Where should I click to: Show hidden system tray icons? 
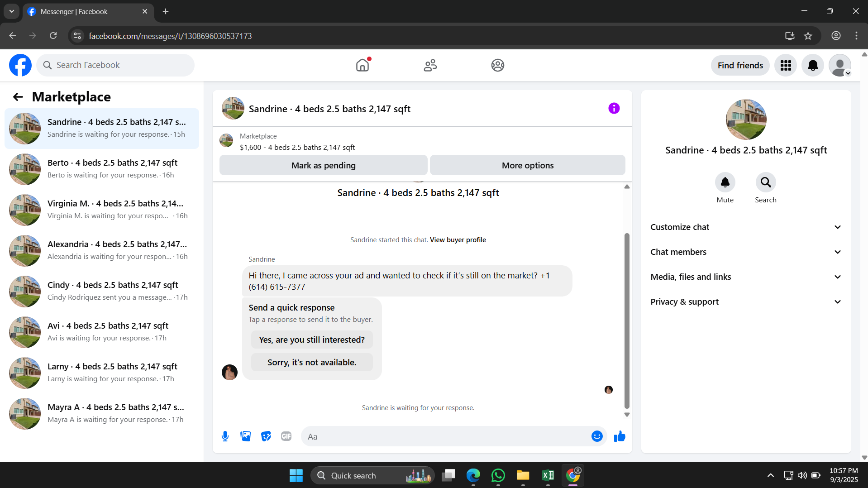(770, 475)
